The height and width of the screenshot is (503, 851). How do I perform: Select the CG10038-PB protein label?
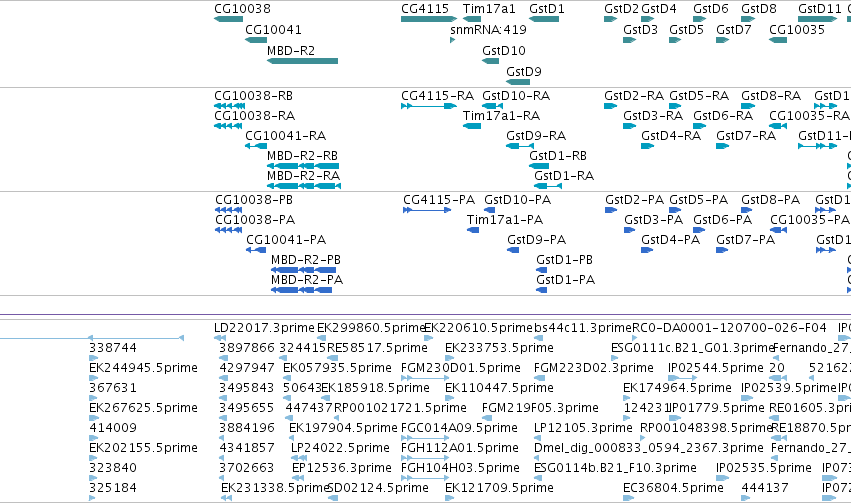254,200
